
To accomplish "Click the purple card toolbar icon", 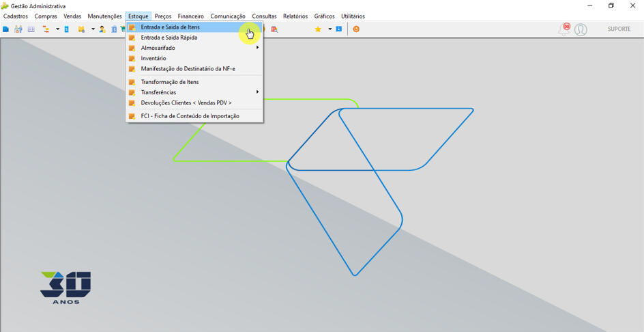I will (31, 29).
